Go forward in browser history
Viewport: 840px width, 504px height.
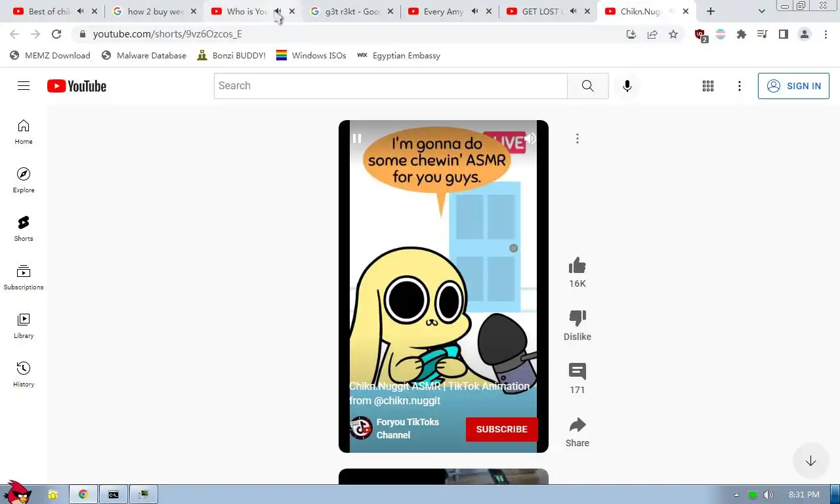point(35,34)
